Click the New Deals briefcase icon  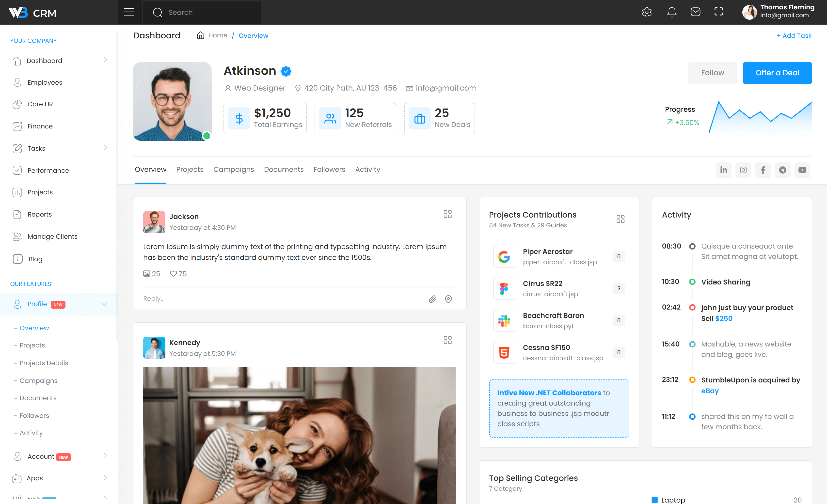click(420, 118)
